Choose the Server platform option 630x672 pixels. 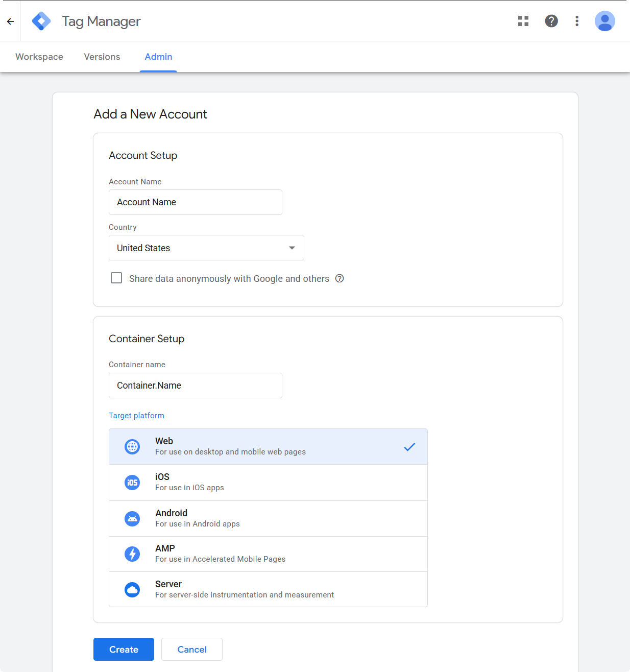coord(268,589)
